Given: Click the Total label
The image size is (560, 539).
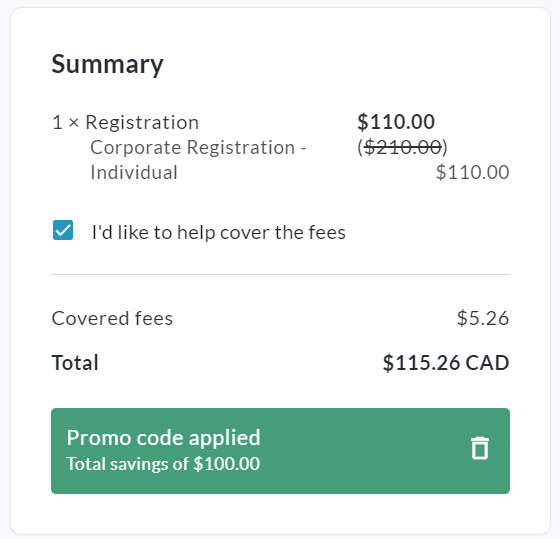Looking at the screenshot, I should point(75,363).
